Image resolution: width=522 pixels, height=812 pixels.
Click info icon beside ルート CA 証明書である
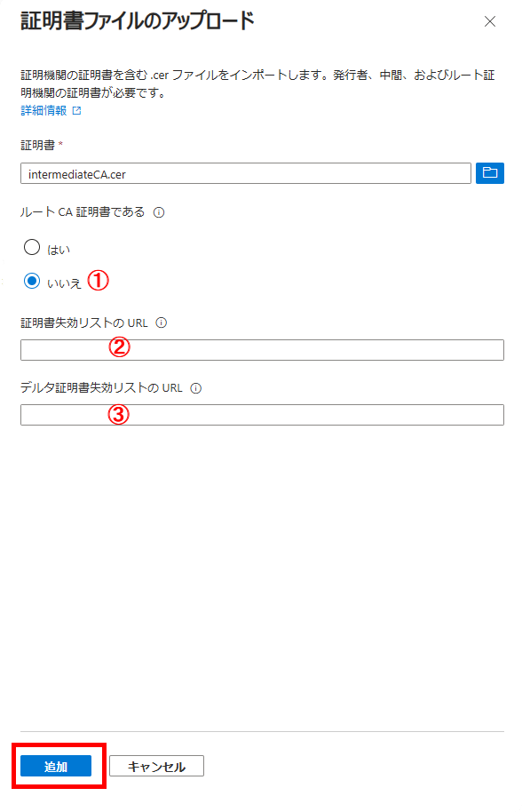(x=159, y=212)
